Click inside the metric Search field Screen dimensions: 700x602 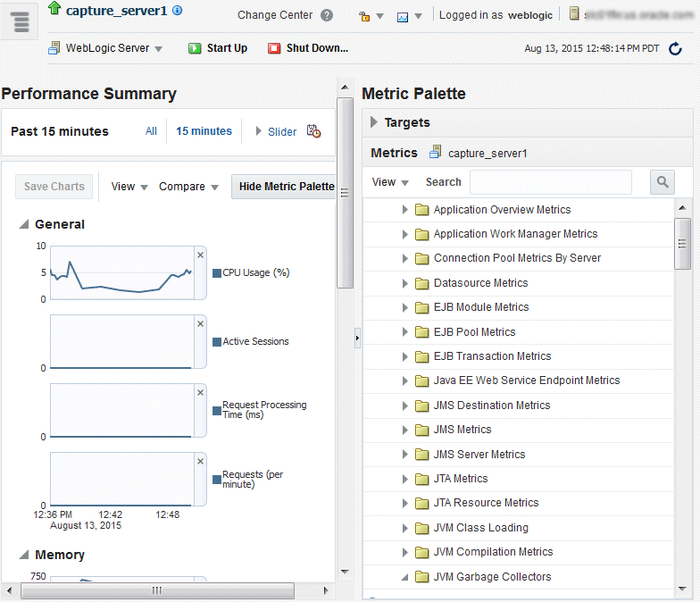pos(550,182)
